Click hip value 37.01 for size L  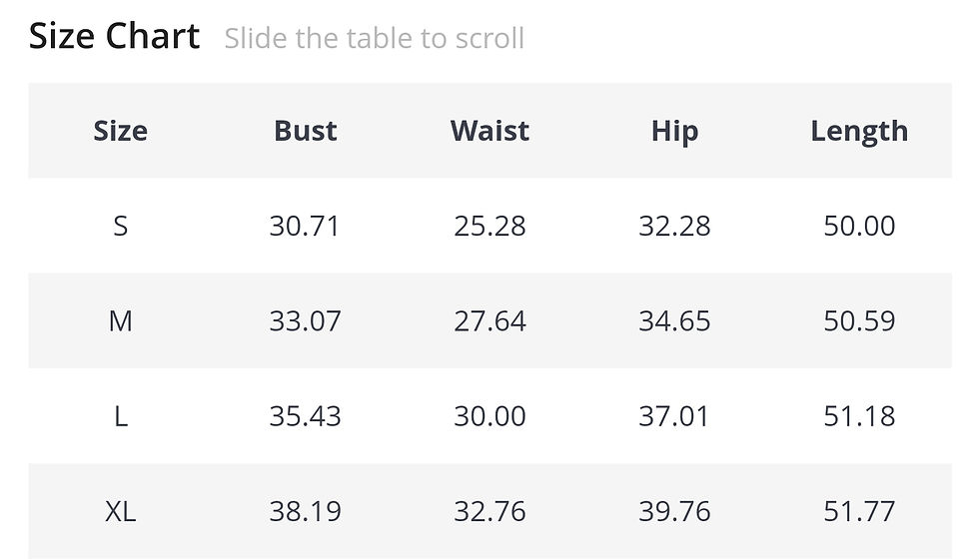pos(675,416)
